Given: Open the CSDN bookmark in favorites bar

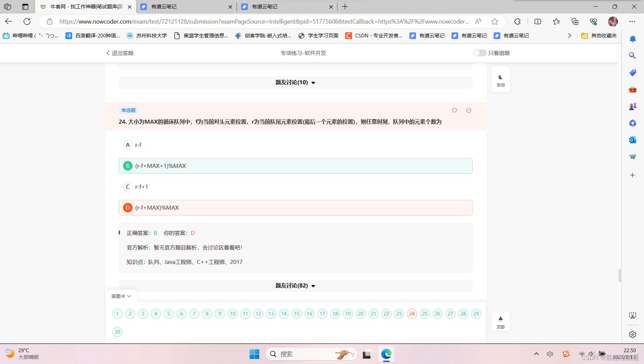Looking at the screenshot, I should coord(374,35).
